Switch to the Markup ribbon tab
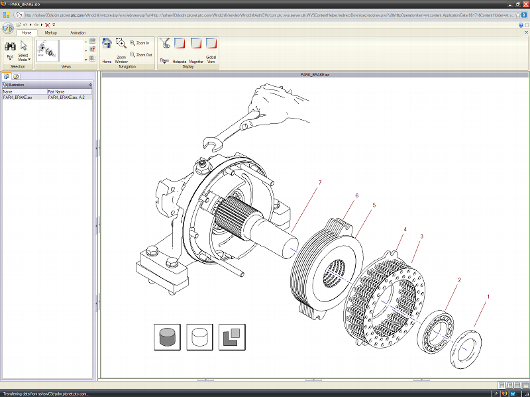 pyautogui.click(x=51, y=33)
